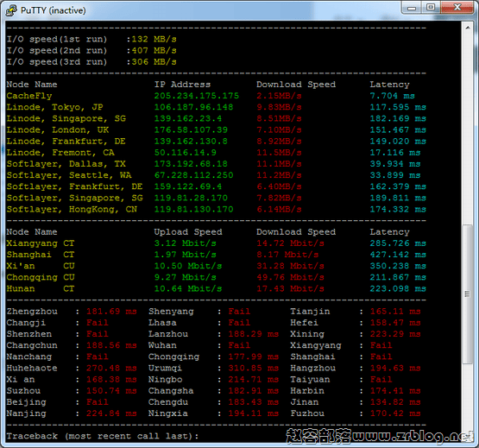This screenshot has width=479, height=448.
Task: Click the Upload Speed column header
Action: click(x=188, y=232)
